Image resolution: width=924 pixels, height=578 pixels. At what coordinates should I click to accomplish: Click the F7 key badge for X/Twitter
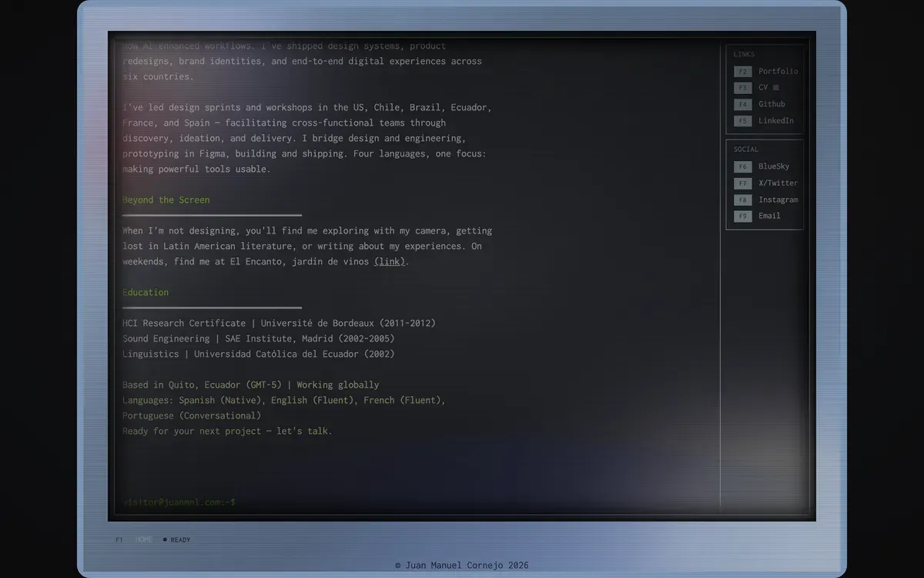[742, 183]
